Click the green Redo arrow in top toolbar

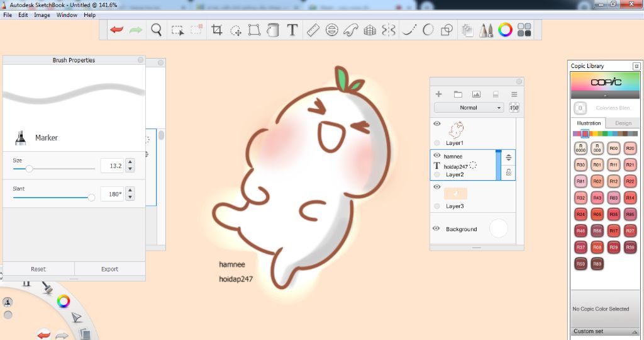tap(136, 30)
